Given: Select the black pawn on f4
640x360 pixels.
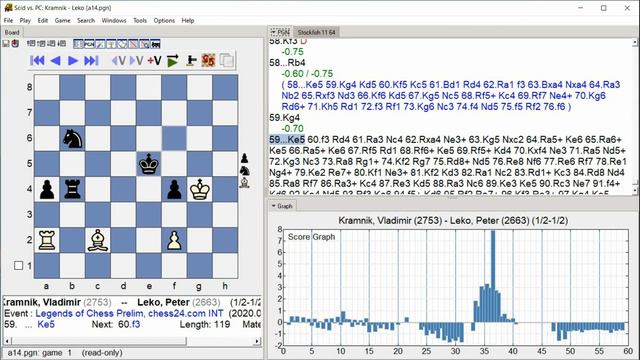Looking at the screenshot, I should pos(174,190).
